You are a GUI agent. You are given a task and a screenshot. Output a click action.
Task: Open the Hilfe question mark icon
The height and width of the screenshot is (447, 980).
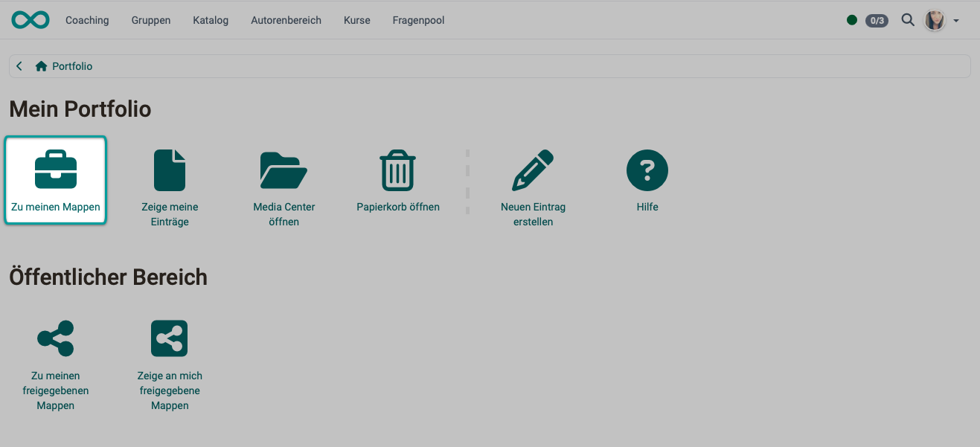(x=647, y=170)
